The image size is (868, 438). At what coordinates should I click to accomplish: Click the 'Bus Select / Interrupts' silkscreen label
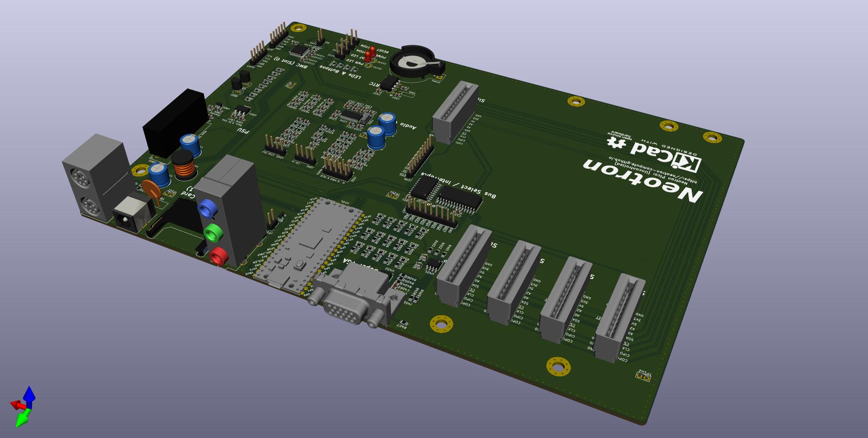coord(458,185)
